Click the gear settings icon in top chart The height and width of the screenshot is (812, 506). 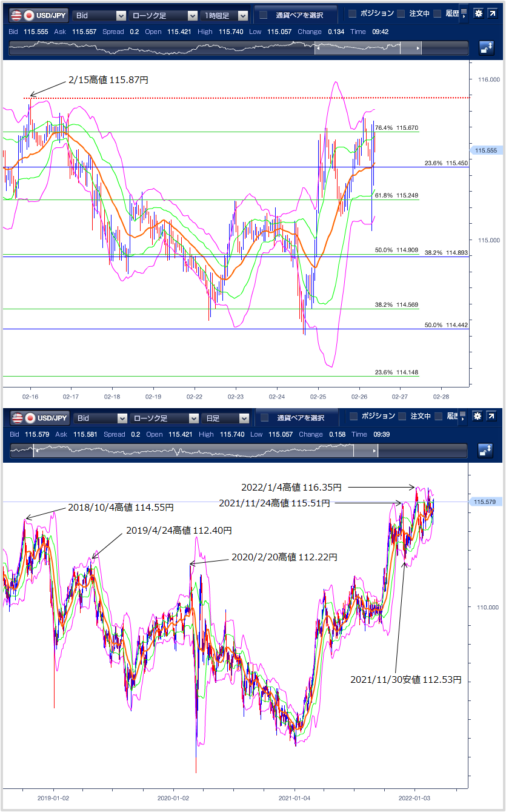[478, 13]
